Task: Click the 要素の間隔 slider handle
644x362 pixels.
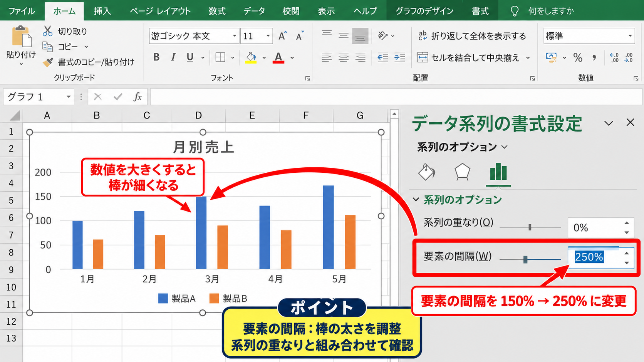Action: (x=525, y=260)
